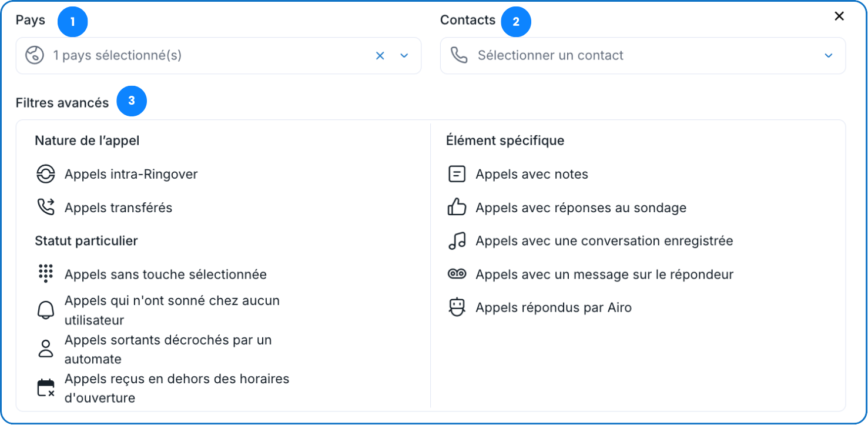Viewport: 868px width, 425px height.
Task: Click the music note recorded conversation icon
Action: [x=457, y=241]
